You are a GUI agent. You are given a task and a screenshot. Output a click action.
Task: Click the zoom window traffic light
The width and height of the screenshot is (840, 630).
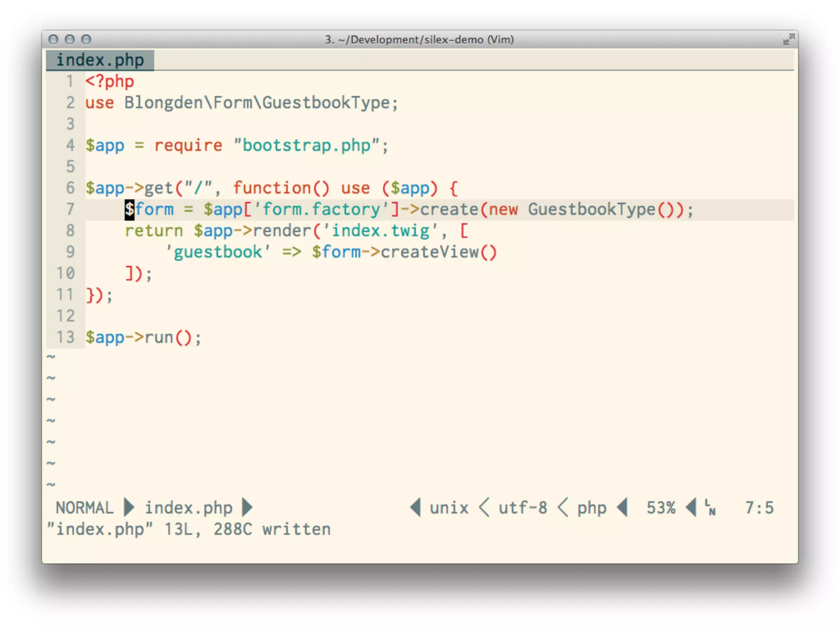click(x=86, y=39)
